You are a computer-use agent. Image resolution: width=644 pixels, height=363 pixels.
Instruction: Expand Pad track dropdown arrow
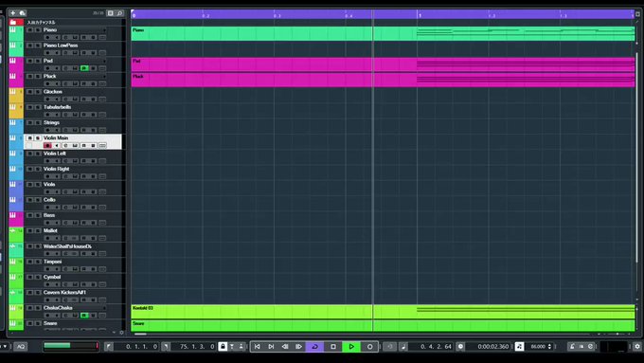(104, 61)
